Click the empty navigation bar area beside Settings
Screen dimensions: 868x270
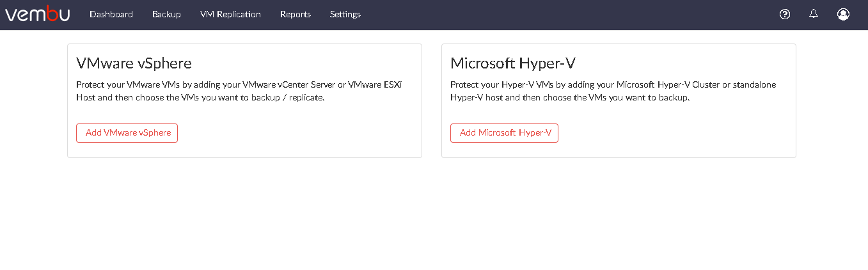[x=563, y=14]
